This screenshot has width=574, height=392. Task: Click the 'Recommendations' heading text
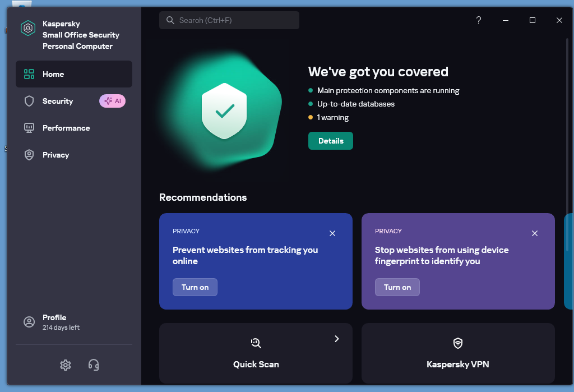point(203,197)
